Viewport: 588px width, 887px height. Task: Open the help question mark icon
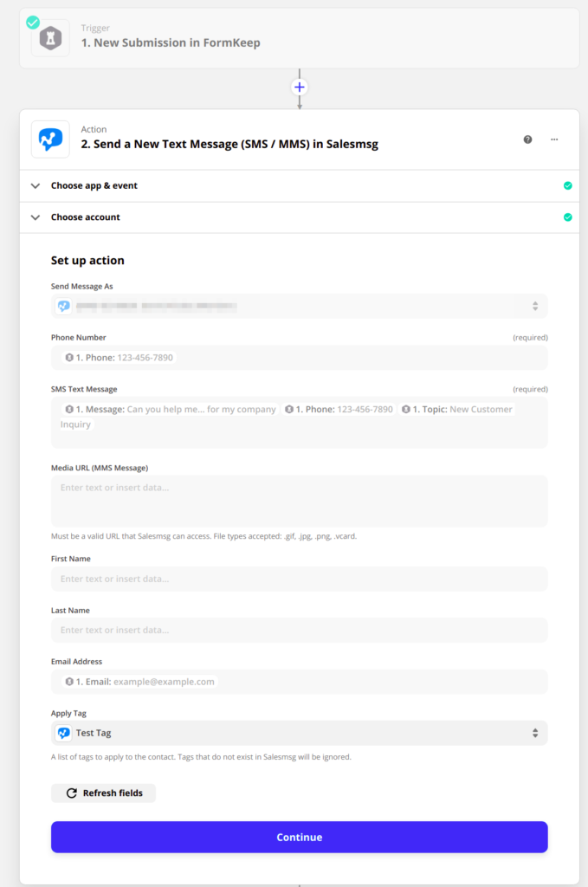[x=527, y=139]
